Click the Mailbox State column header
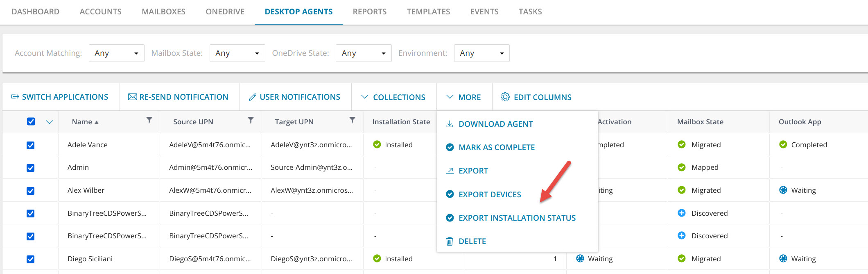868x274 pixels. (x=701, y=122)
